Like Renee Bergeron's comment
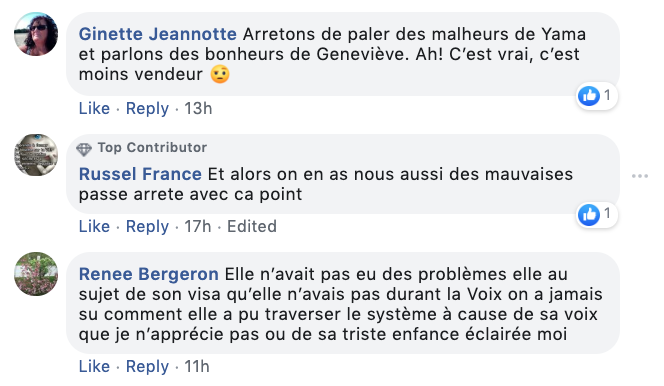Image resolution: width=664 pixels, height=386 pixels. tap(94, 367)
